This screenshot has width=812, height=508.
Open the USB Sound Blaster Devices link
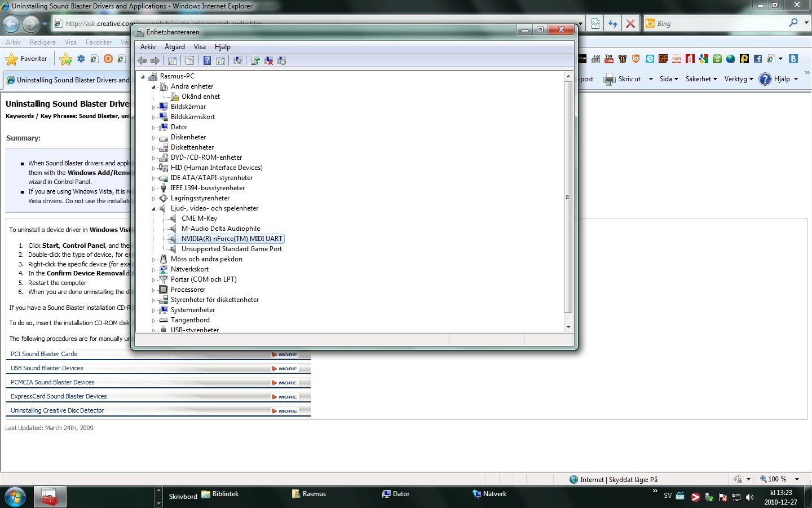pyautogui.click(x=47, y=368)
